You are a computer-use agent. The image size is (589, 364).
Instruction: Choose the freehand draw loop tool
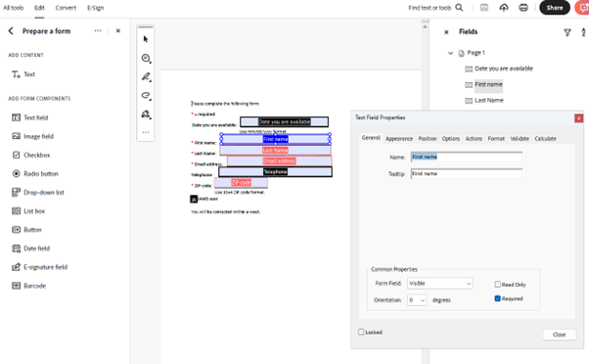click(x=146, y=96)
